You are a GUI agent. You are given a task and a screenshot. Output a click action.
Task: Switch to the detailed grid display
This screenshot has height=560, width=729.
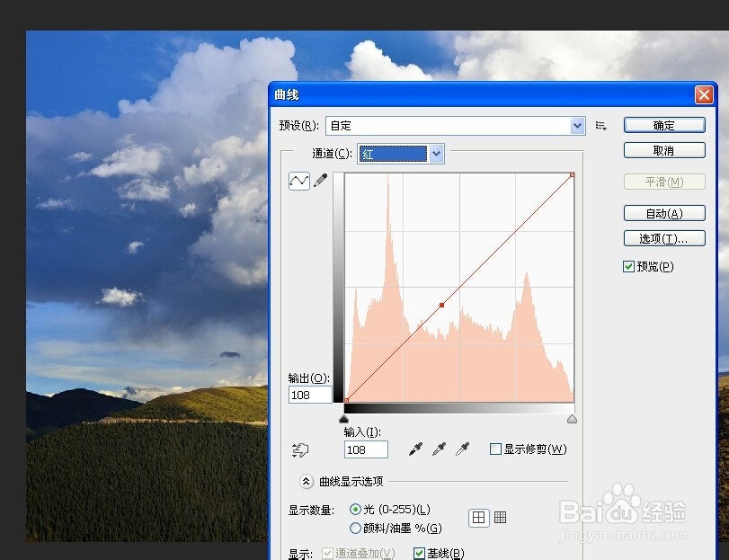pyautogui.click(x=500, y=517)
